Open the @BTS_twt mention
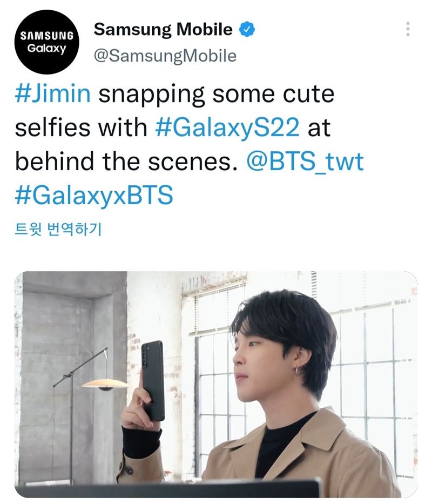The height and width of the screenshot is (504, 432). click(305, 162)
